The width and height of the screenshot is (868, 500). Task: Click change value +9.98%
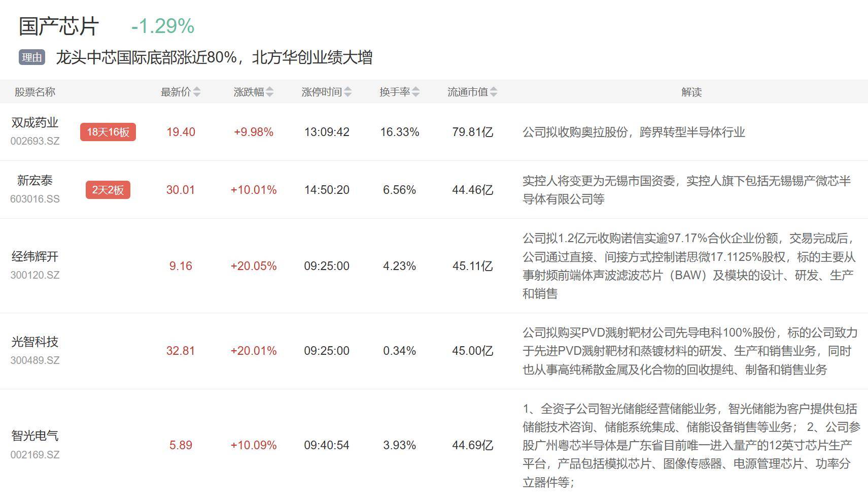(254, 132)
